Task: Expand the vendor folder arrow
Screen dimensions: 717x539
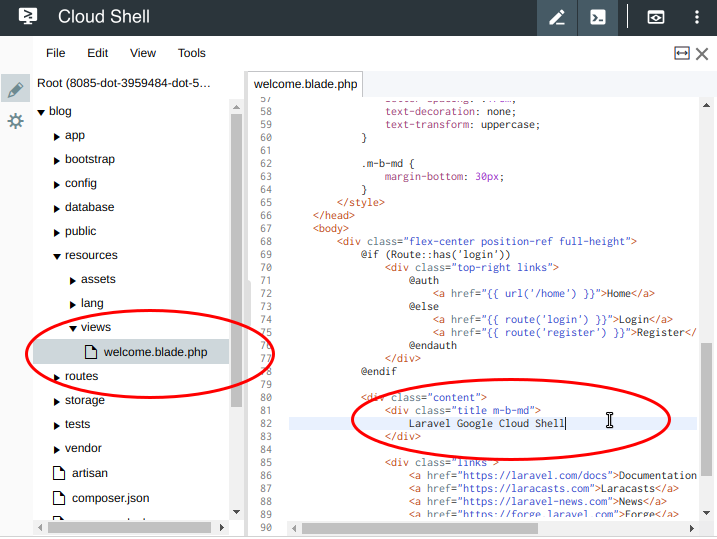Action: click(x=57, y=450)
